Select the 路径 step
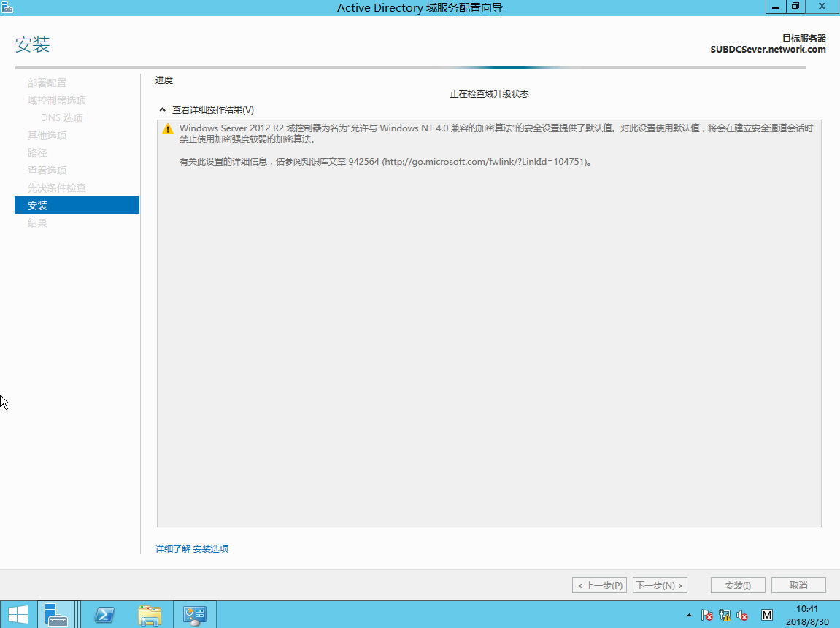840x628 pixels. (37, 153)
